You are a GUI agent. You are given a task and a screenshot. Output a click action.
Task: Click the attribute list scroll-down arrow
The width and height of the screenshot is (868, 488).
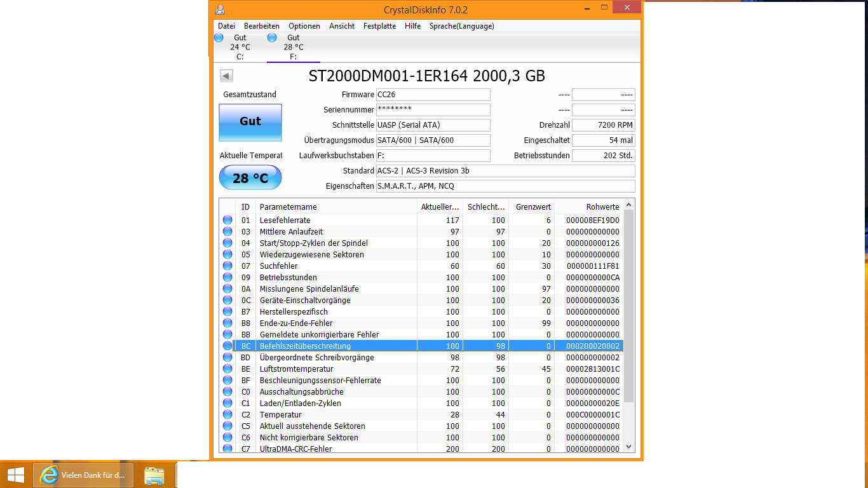(x=629, y=447)
